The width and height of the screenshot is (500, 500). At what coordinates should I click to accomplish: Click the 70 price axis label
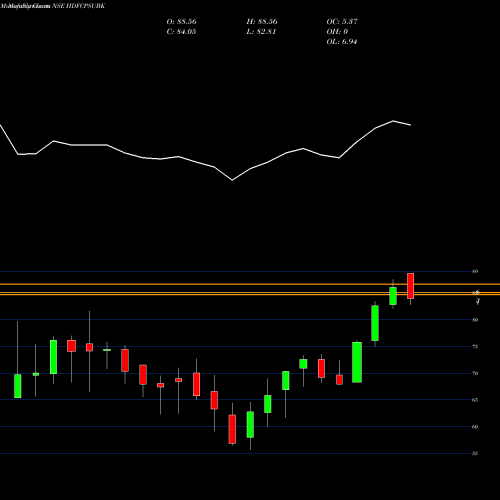tap(475, 373)
